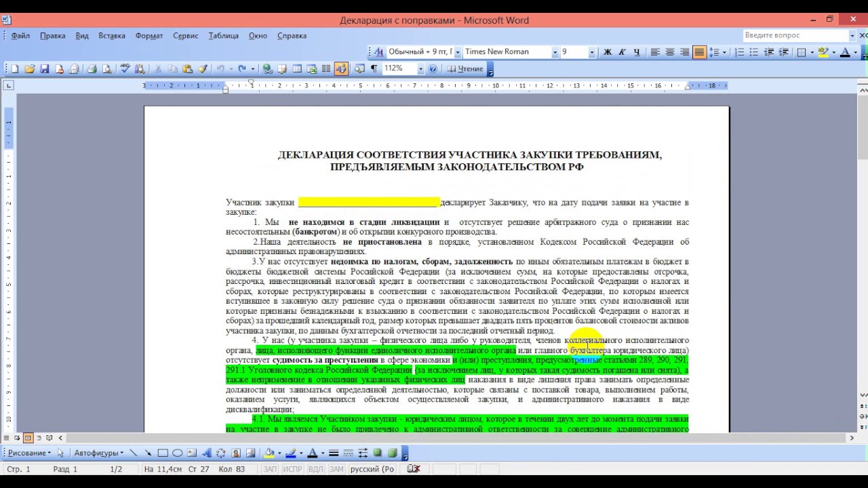The width and height of the screenshot is (868, 488).
Task: Expand the borders dropdown arrow
Action: (x=812, y=52)
